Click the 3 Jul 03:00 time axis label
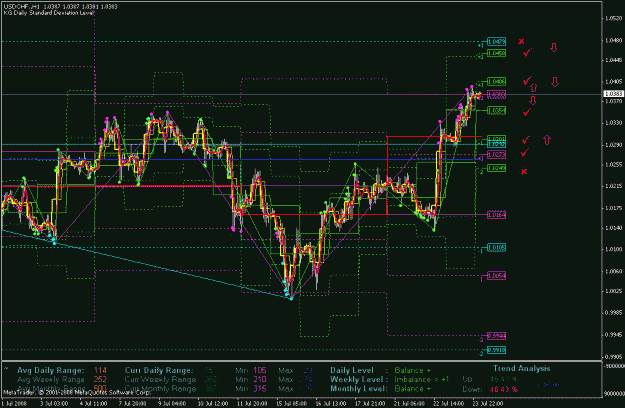 click(54, 403)
